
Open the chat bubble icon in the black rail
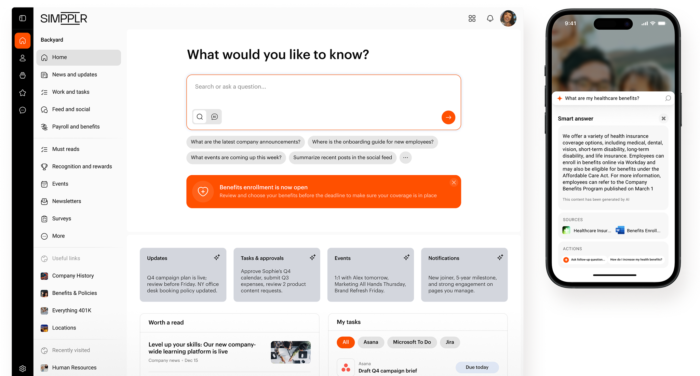tap(22, 110)
